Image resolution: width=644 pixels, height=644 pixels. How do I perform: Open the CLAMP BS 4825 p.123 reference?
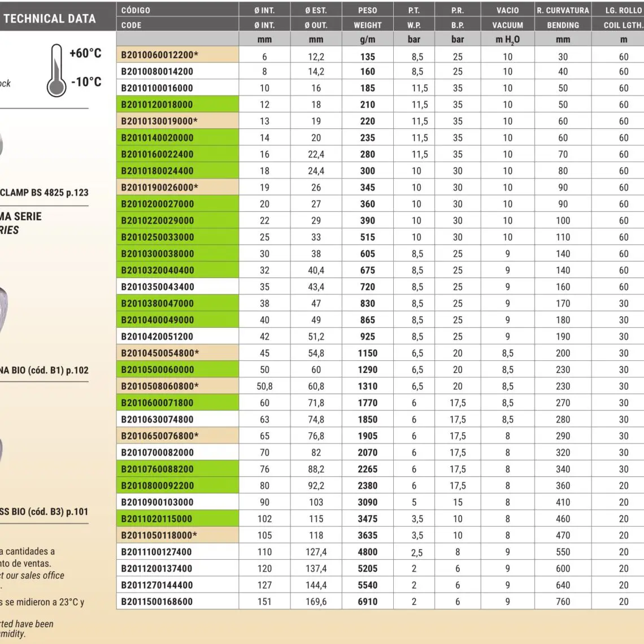click(44, 193)
